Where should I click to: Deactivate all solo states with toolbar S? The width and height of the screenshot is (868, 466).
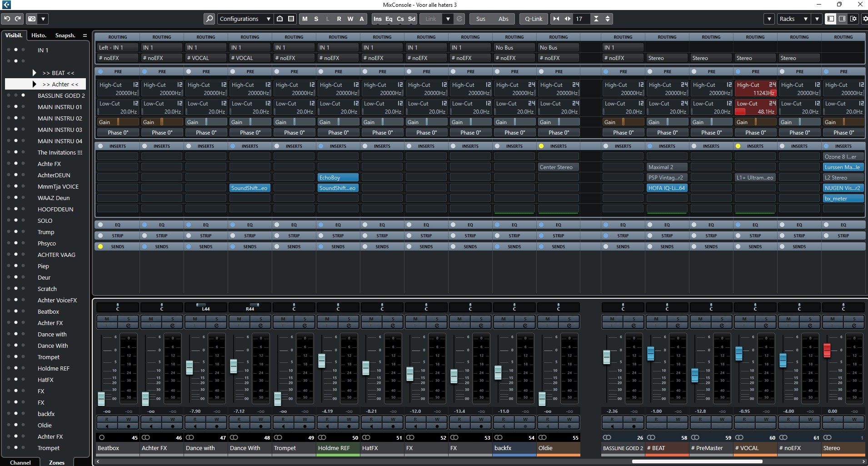(x=316, y=19)
